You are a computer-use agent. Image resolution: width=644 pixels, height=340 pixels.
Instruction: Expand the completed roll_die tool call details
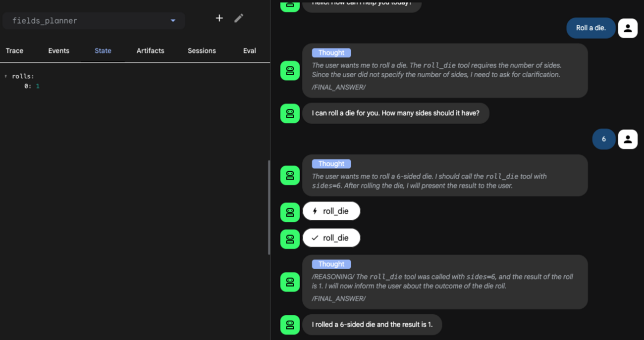pyautogui.click(x=331, y=238)
